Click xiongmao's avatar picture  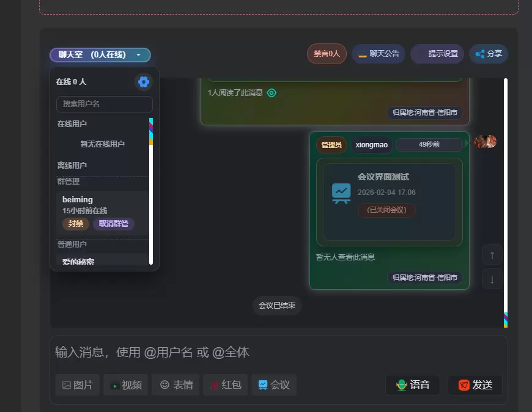click(485, 142)
